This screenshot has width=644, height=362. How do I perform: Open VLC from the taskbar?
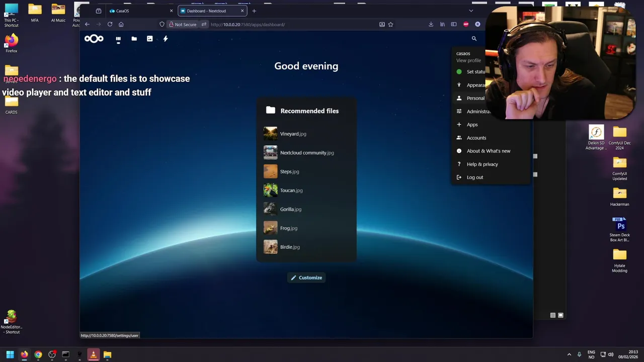point(93,354)
